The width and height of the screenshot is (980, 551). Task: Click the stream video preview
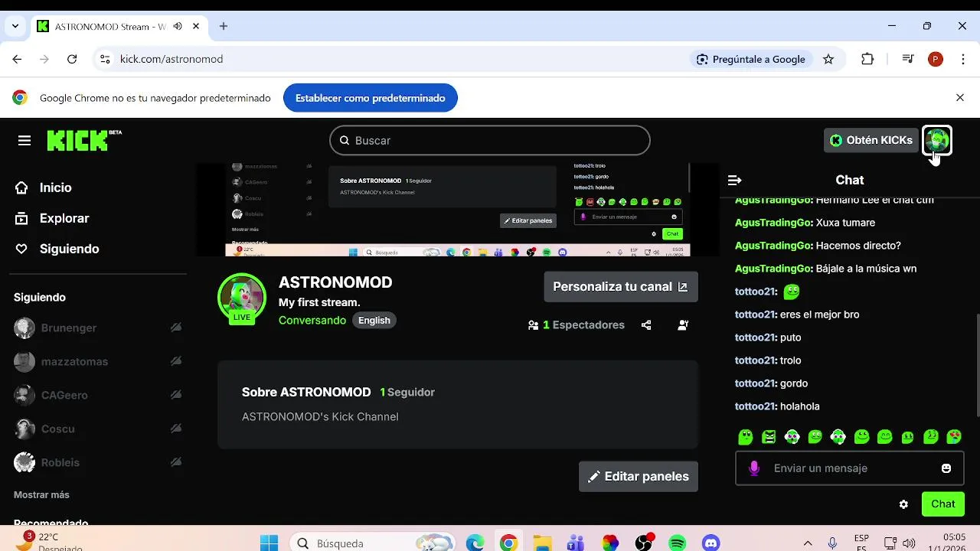[458, 210]
